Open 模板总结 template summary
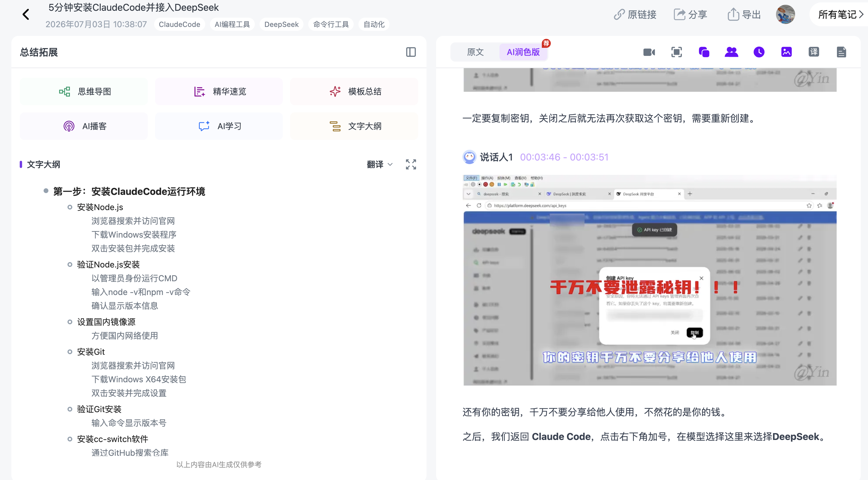 tap(354, 91)
